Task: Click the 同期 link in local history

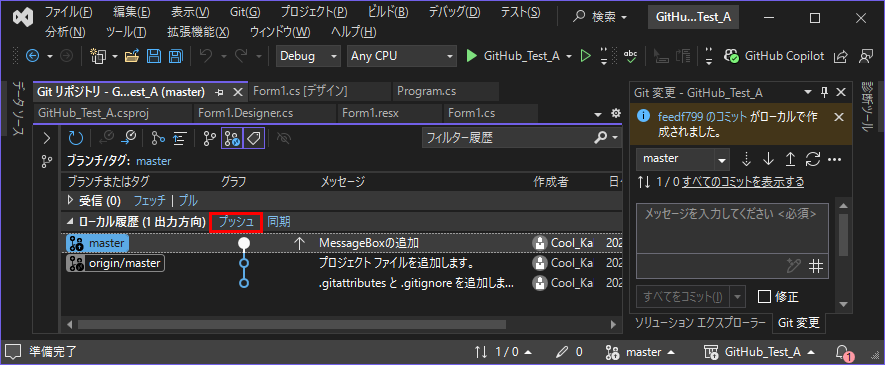Action: tap(279, 222)
